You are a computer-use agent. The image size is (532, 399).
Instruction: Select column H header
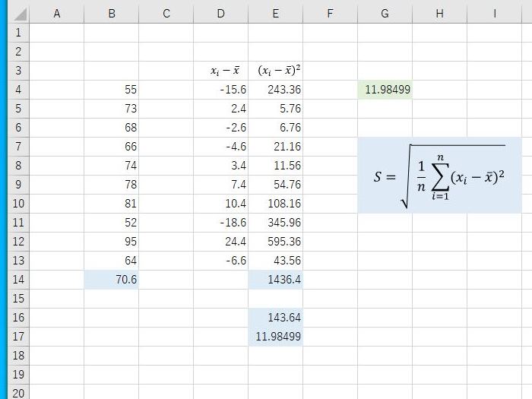(440, 14)
